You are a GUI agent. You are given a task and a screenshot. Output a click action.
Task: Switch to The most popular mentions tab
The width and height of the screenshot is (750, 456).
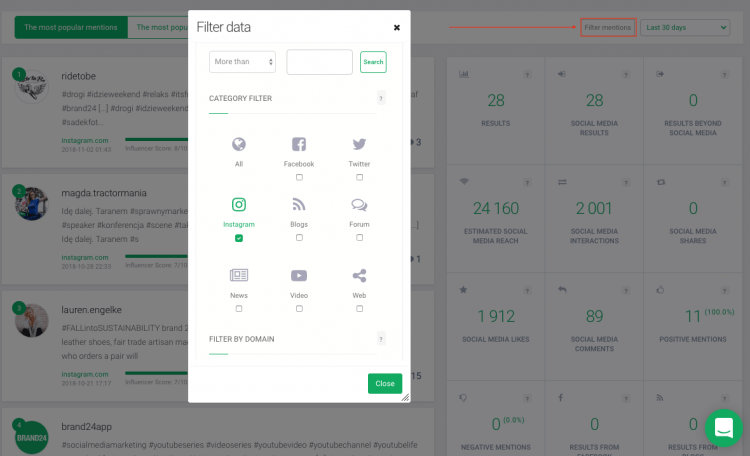(70, 27)
